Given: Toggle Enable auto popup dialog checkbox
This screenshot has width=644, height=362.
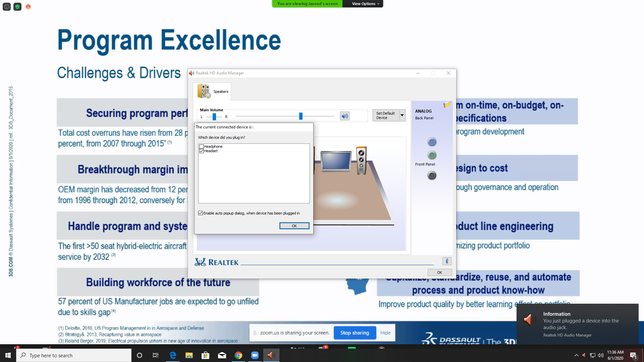Looking at the screenshot, I should pyautogui.click(x=200, y=213).
